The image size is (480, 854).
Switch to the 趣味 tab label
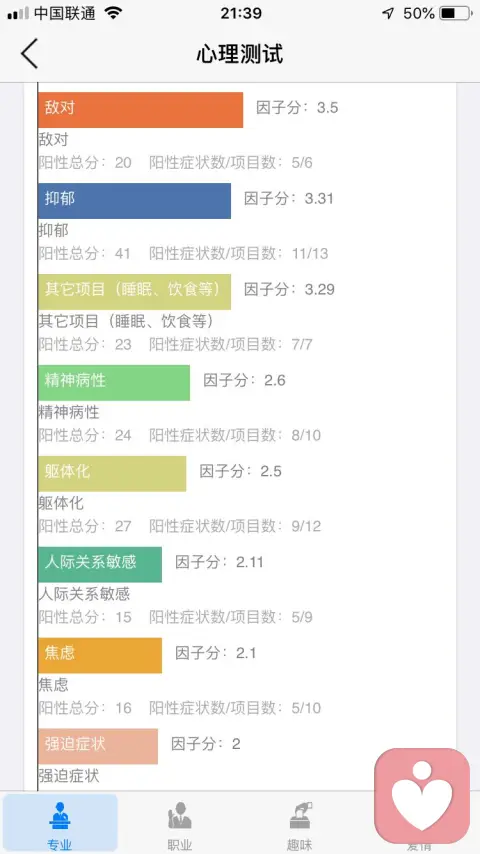(x=300, y=845)
